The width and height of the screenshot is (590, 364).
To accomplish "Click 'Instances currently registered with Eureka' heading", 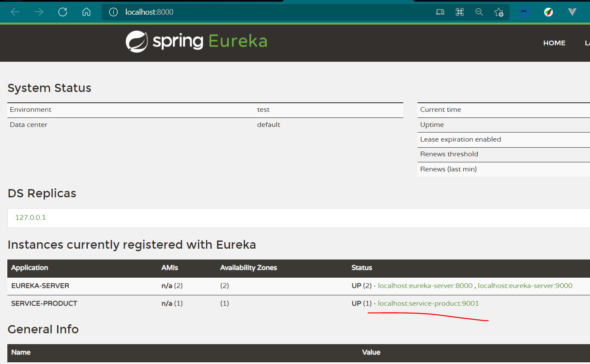I will tap(132, 245).
